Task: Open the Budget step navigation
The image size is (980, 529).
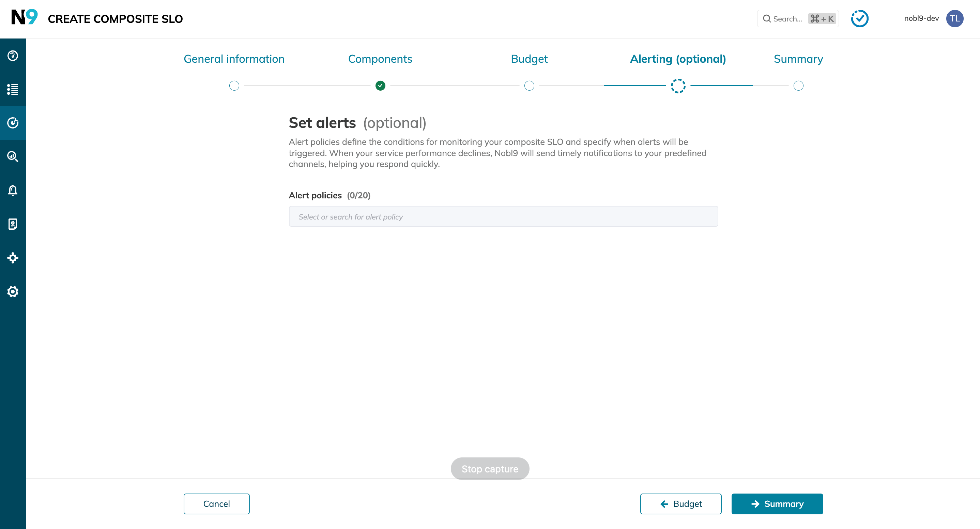Action: [529, 59]
